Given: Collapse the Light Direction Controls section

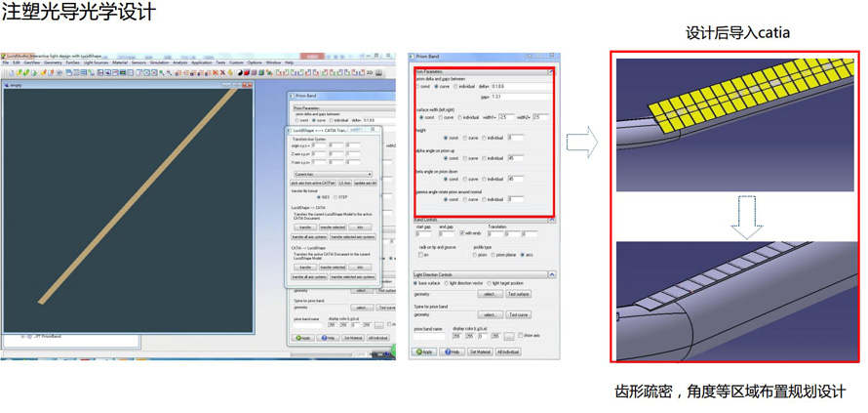Looking at the screenshot, I should pyautogui.click(x=551, y=274).
